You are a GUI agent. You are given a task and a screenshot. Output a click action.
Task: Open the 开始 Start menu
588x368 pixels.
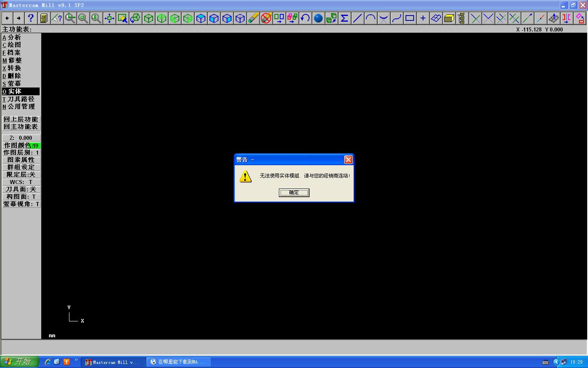click(19, 362)
